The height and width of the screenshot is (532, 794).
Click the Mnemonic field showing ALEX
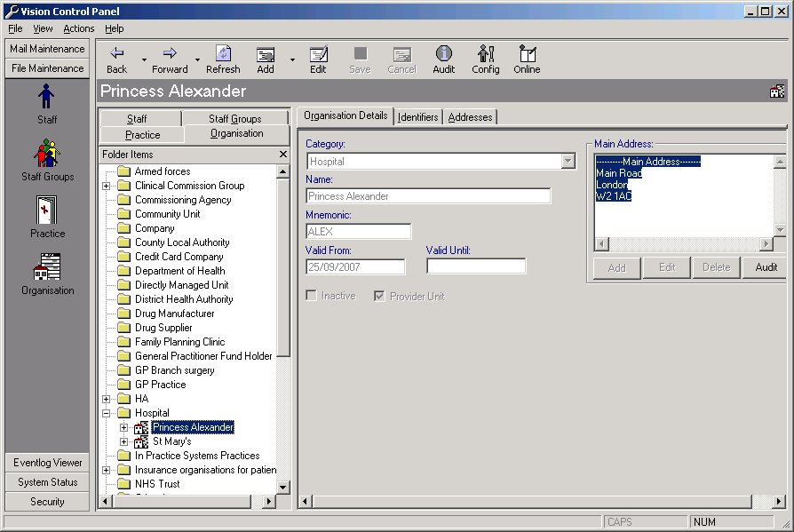(359, 231)
